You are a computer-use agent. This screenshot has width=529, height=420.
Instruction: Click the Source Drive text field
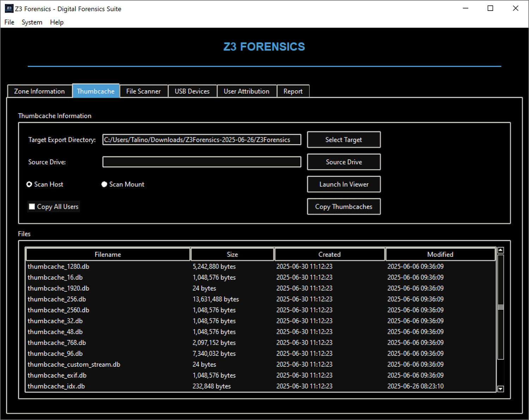201,162
